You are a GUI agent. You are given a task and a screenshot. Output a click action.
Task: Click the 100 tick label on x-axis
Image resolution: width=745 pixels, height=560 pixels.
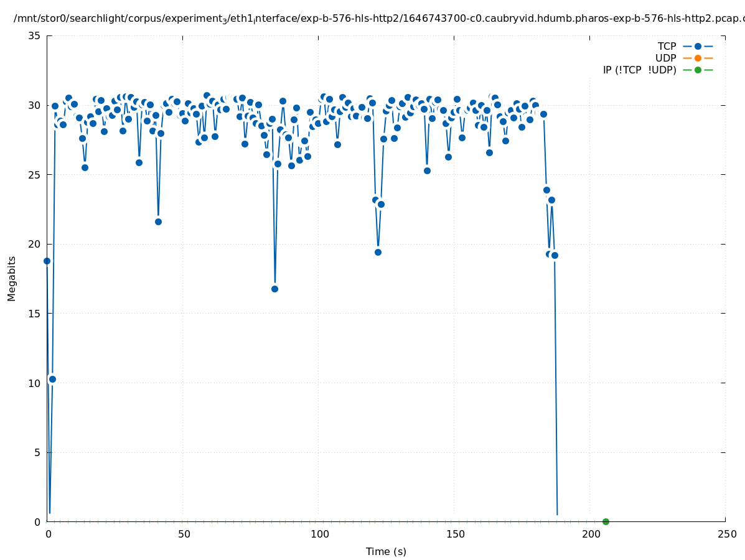click(319, 534)
